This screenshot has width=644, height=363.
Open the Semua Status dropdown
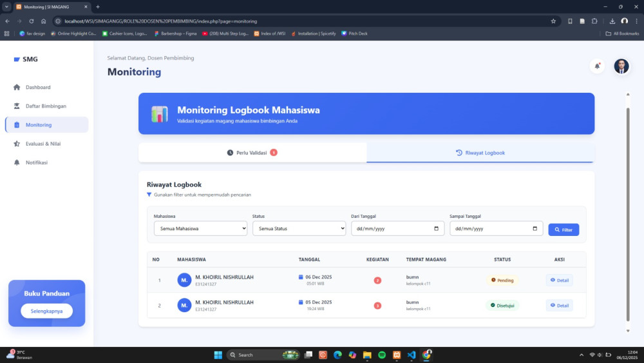[x=299, y=228]
